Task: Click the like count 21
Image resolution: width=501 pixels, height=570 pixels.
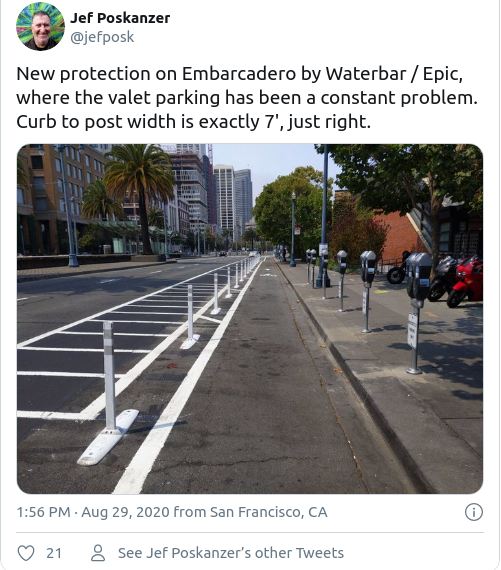Action: (54, 553)
